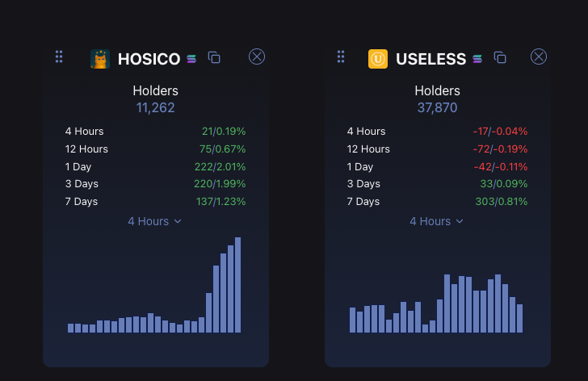The image size is (588, 381).
Task: Copy the USELESS token address
Action: tap(500, 57)
